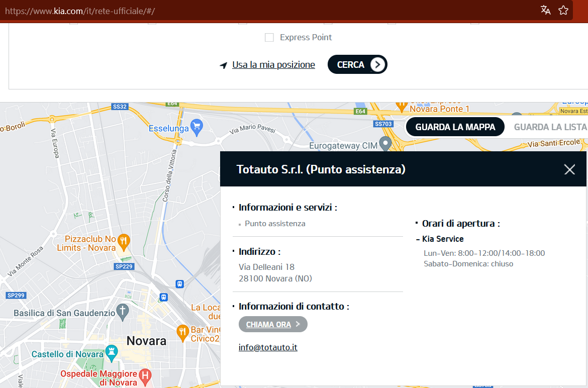Image resolution: width=588 pixels, height=388 pixels.
Task: Click the Lun-Ven opening hours text
Action: click(x=484, y=253)
